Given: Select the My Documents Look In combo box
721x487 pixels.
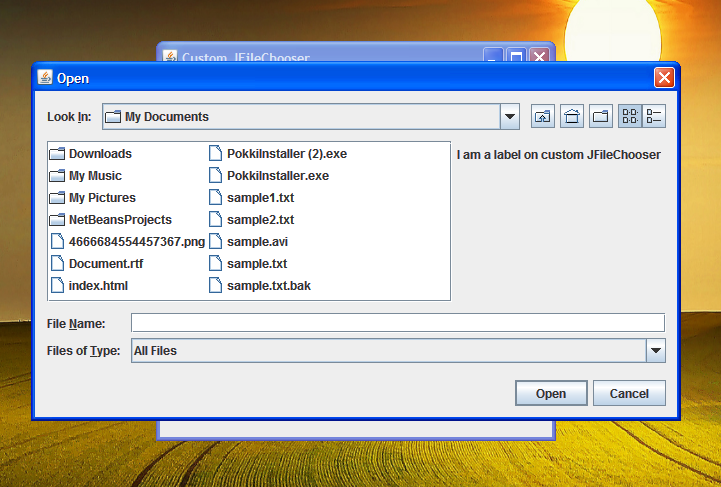Looking at the screenshot, I should coord(311,116).
